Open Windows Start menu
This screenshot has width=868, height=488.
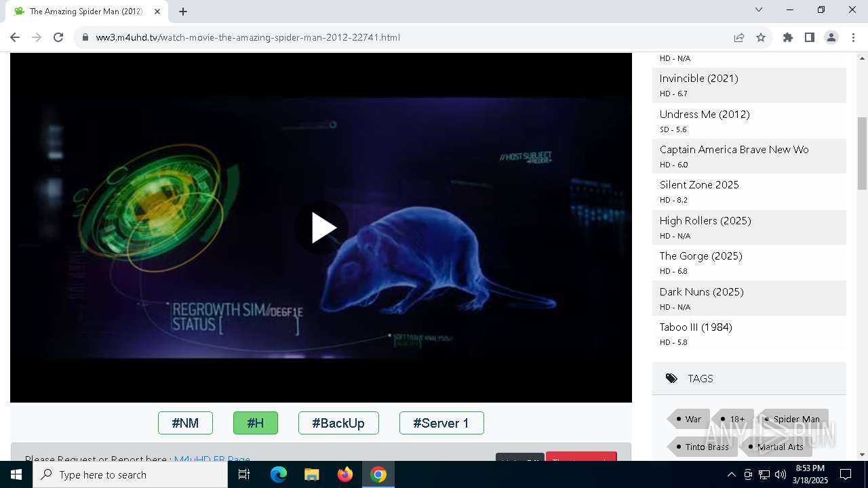tap(16, 474)
